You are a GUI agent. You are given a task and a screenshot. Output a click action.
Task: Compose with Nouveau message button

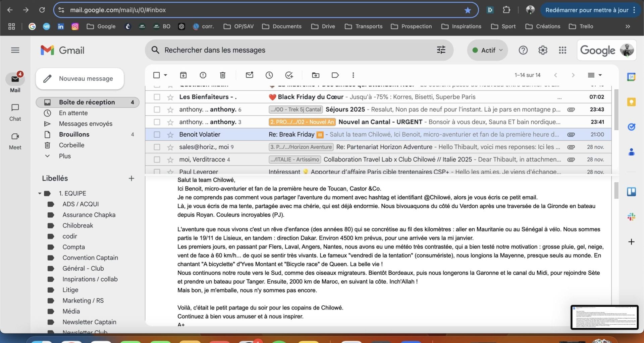(x=80, y=79)
